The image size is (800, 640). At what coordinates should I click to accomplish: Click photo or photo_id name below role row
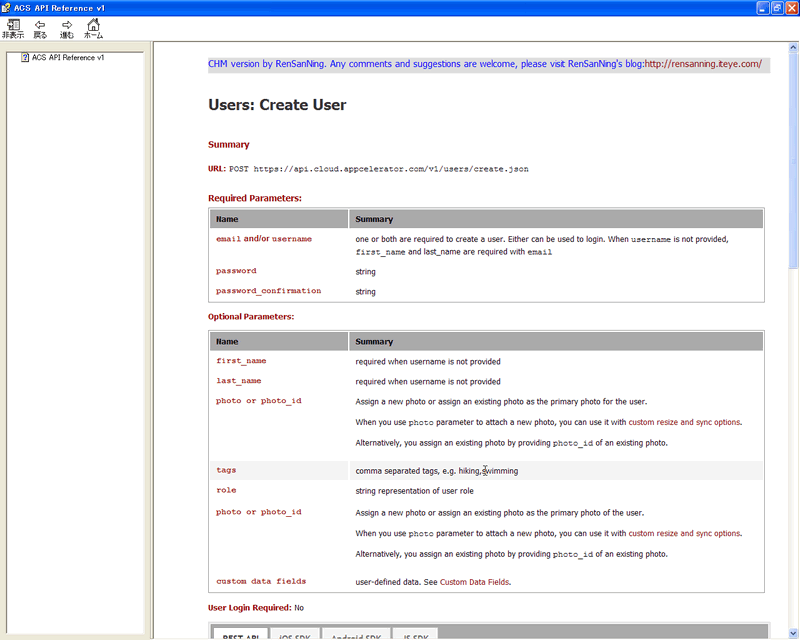point(259,512)
